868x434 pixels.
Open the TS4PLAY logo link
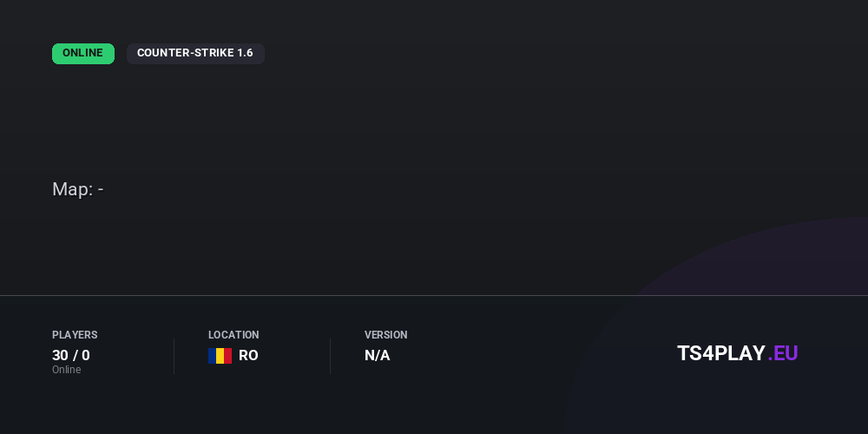(x=720, y=353)
